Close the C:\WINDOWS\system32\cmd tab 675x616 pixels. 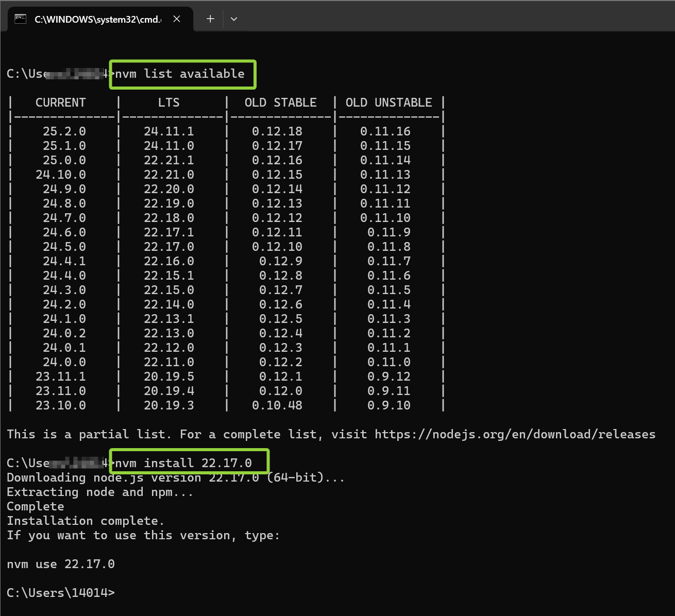(x=177, y=19)
